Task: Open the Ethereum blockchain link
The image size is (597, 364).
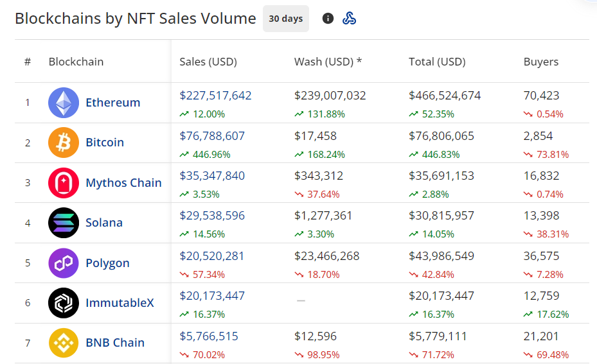Action: click(112, 103)
